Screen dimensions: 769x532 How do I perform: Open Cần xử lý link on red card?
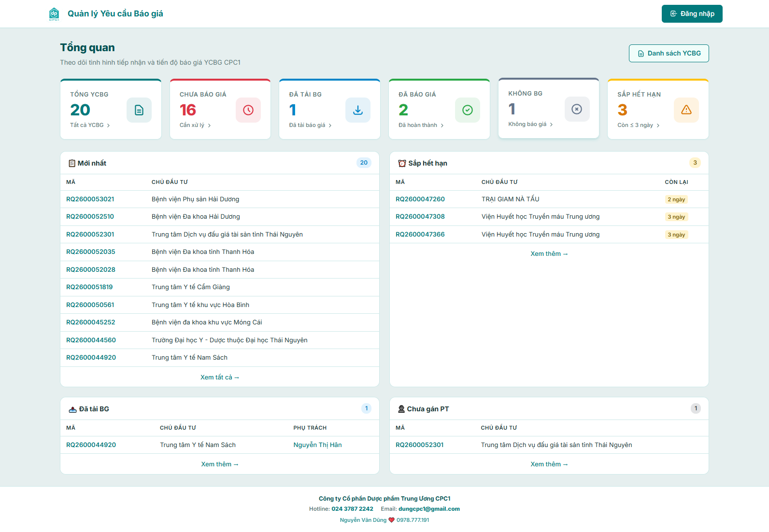coord(195,125)
